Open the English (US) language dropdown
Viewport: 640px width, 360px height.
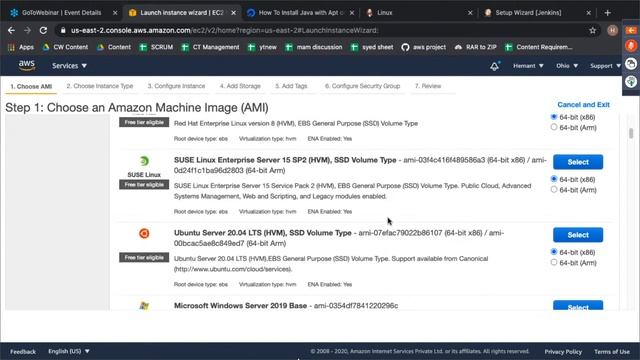click(69, 351)
